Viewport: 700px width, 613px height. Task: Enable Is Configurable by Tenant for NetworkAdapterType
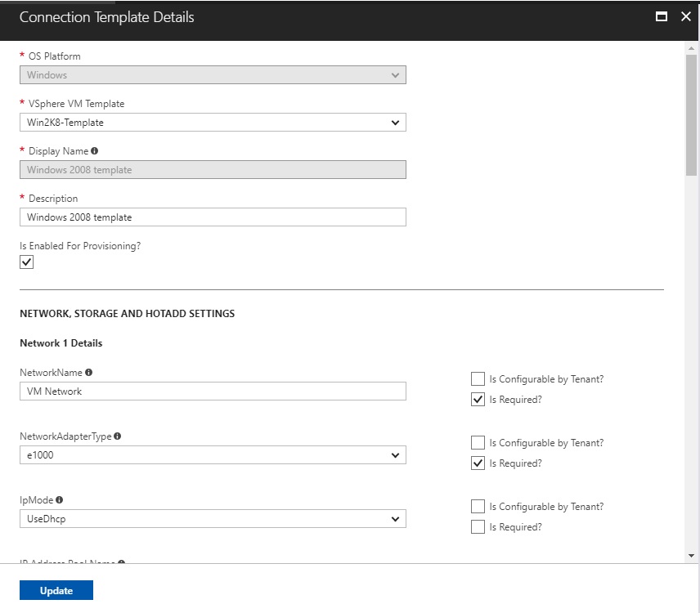coord(478,443)
